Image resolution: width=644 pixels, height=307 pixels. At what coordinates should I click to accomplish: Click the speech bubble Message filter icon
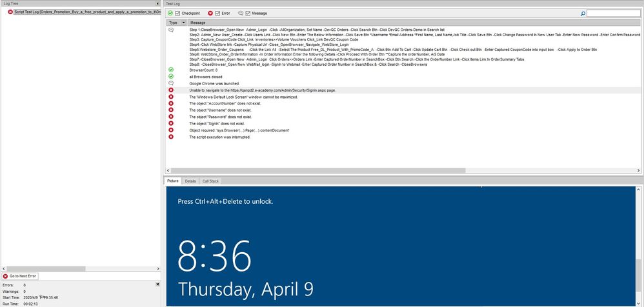tap(241, 13)
